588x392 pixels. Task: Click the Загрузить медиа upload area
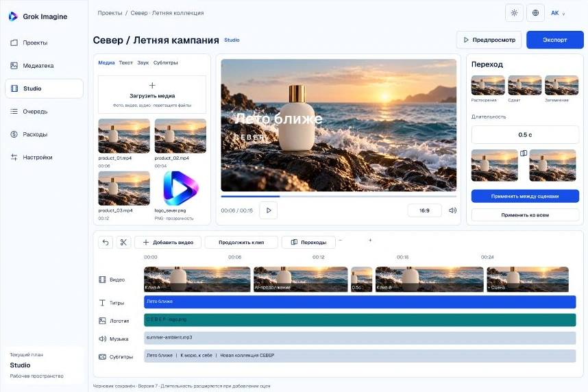click(x=152, y=95)
